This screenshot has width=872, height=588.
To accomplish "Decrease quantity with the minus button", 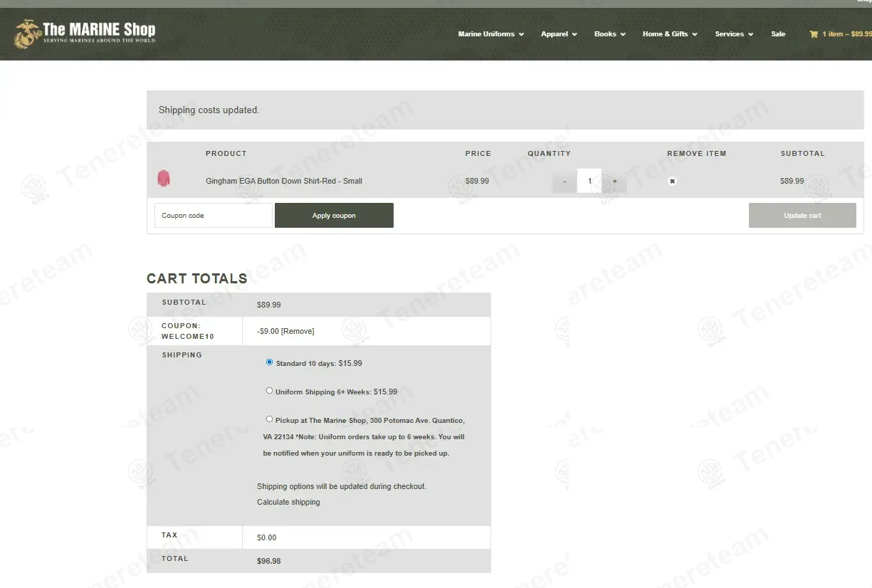I will click(x=564, y=181).
